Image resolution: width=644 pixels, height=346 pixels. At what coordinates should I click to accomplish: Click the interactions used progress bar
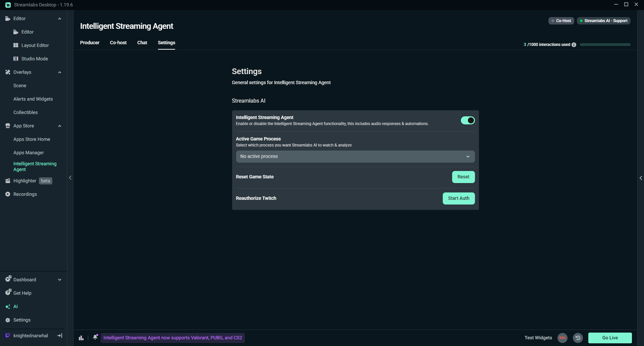(605, 44)
